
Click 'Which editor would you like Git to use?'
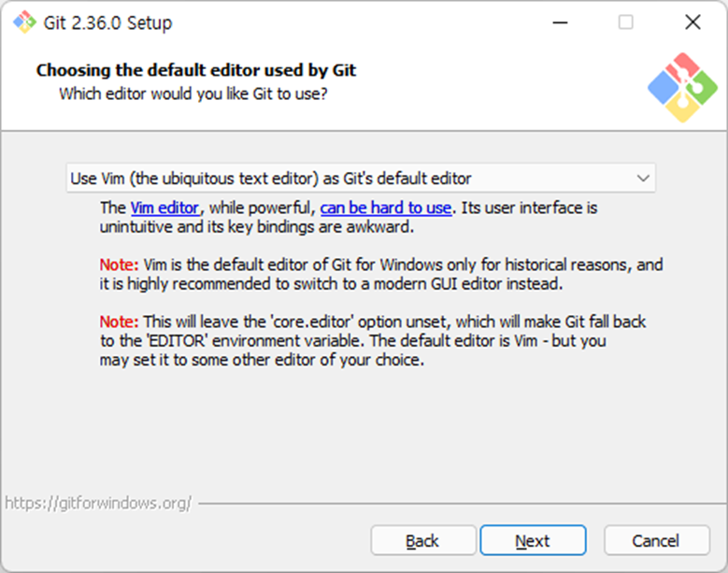[x=193, y=93]
